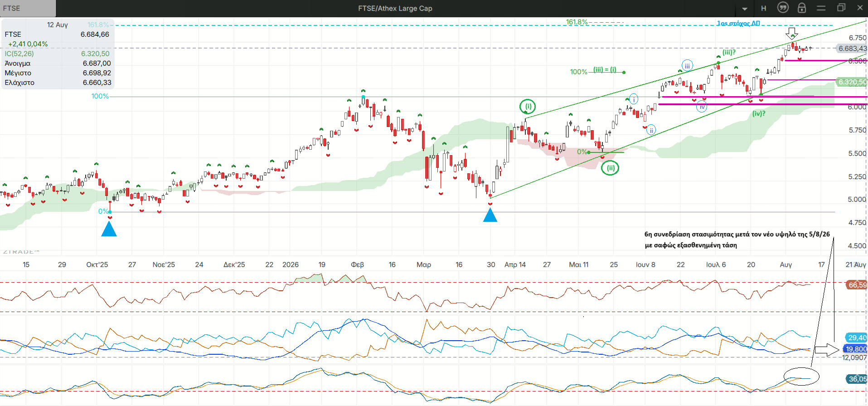
Task: Click the restore window icon
Action: coord(841,8)
